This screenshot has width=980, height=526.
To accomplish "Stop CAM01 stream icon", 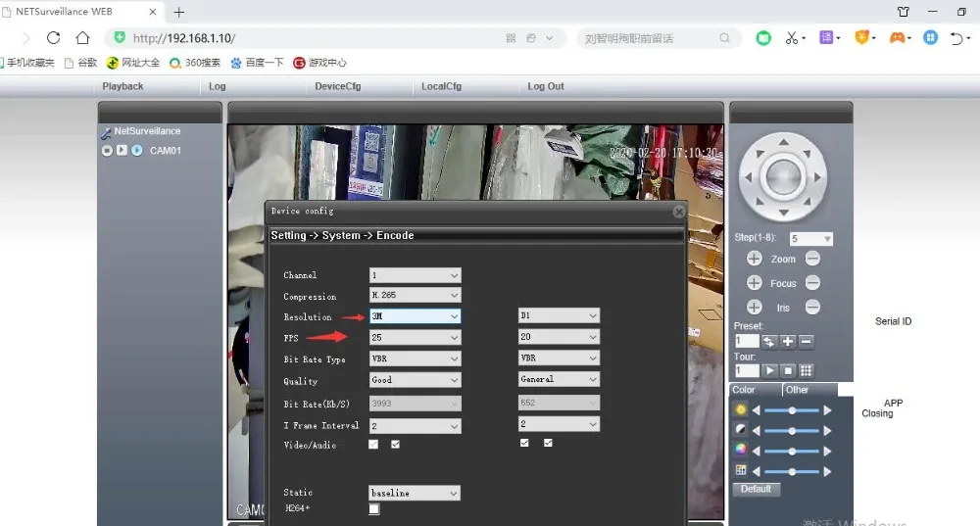I will pos(107,151).
